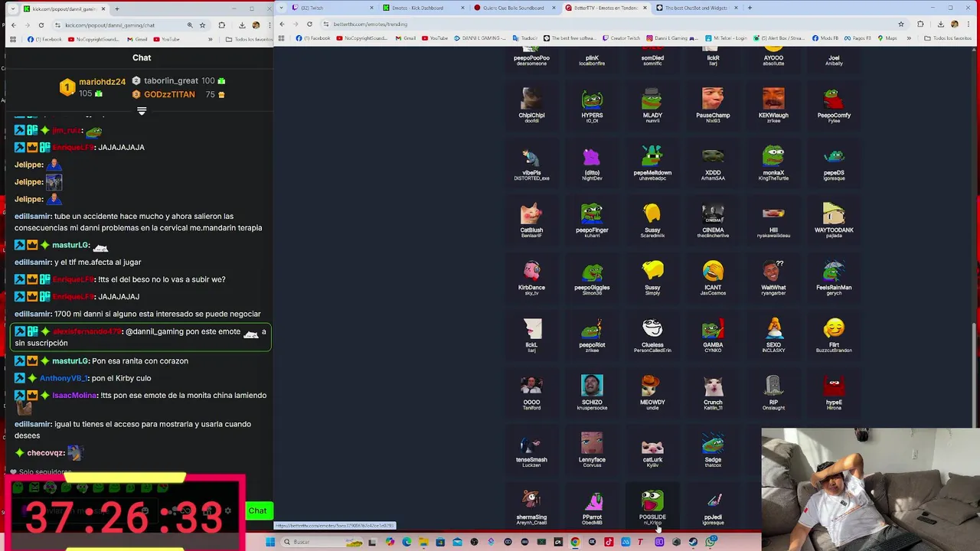Click username mariohdz24 in the leaderboard
The height and width of the screenshot is (551, 980).
click(102, 82)
